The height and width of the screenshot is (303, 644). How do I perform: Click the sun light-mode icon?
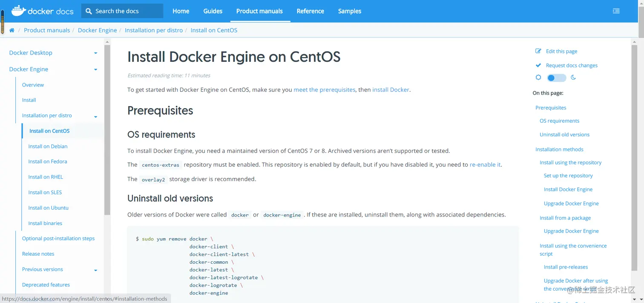[x=538, y=78]
